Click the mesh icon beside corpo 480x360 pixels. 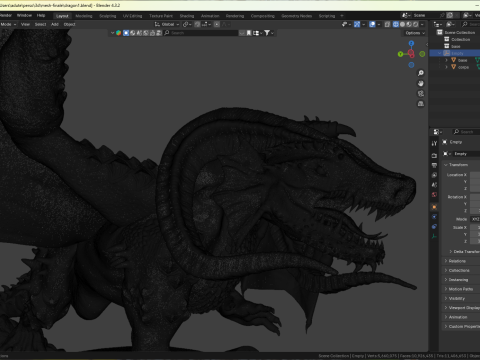[x=453, y=67]
